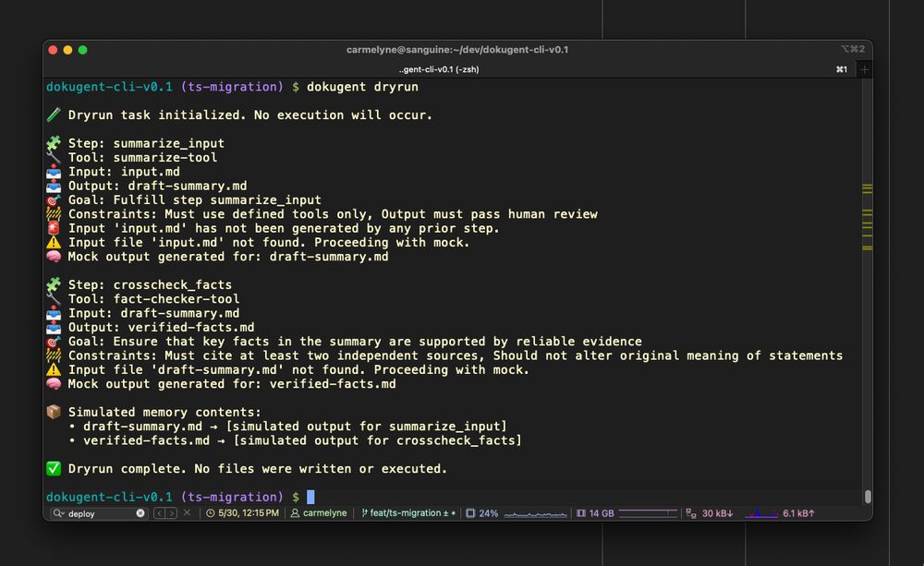Click outbox icon beside Output: draft-summary.md
The width and height of the screenshot is (924, 566).
(x=54, y=186)
